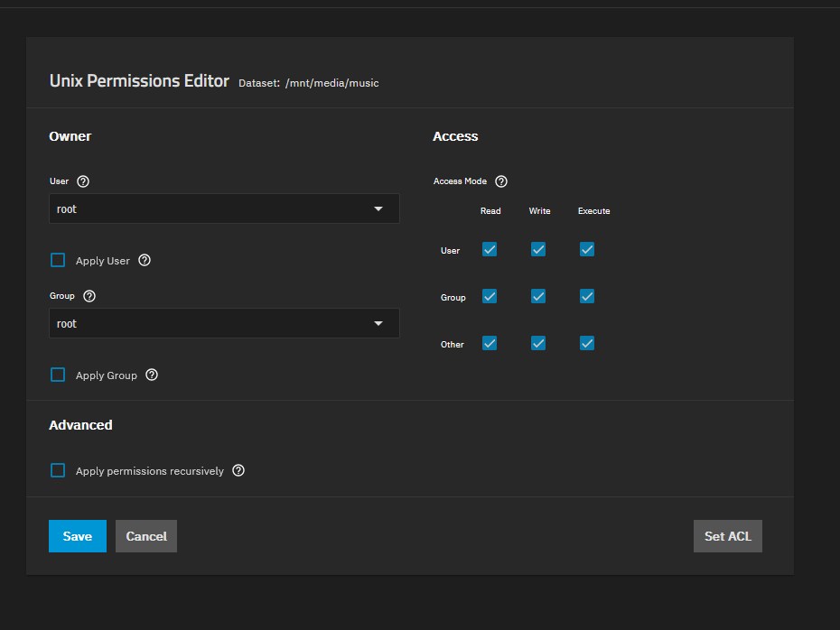Click the Access Mode help icon

pyautogui.click(x=501, y=181)
